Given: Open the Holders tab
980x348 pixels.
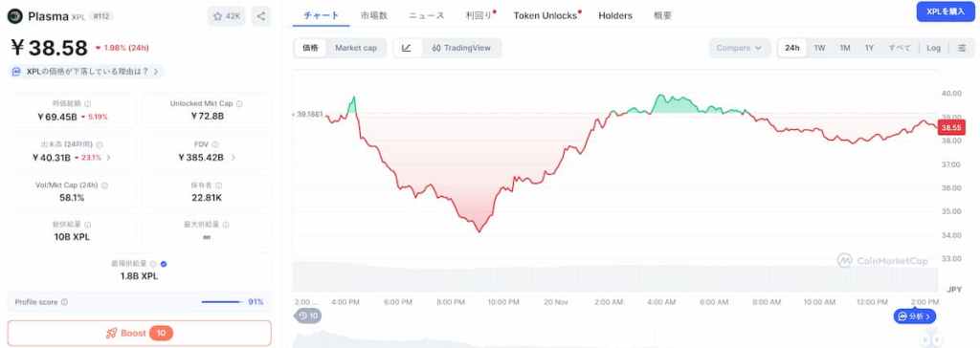Looking at the screenshot, I should coord(615,15).
